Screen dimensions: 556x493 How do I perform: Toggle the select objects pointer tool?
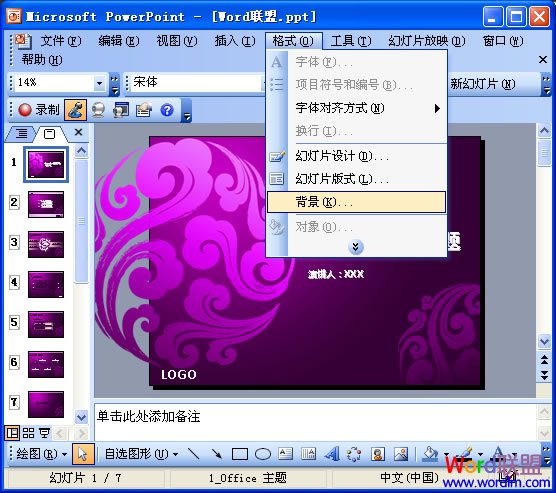click(83, 454)
